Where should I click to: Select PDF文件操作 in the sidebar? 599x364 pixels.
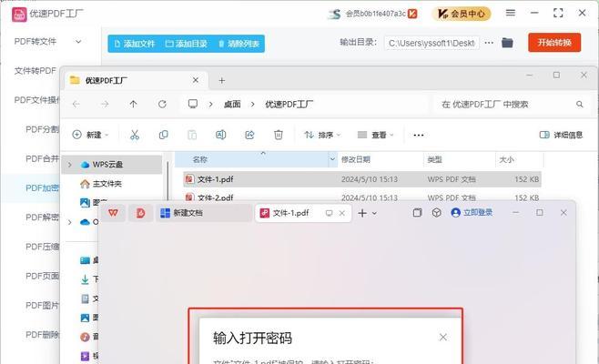click(x=37, y=100)
